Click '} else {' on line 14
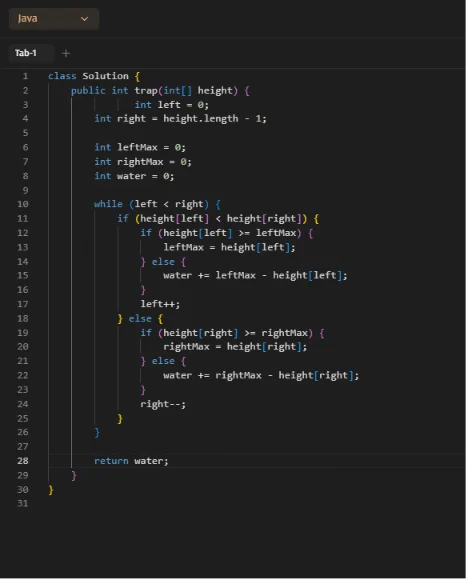Screen dimensions: 466x579 click(x=163, y=262)
